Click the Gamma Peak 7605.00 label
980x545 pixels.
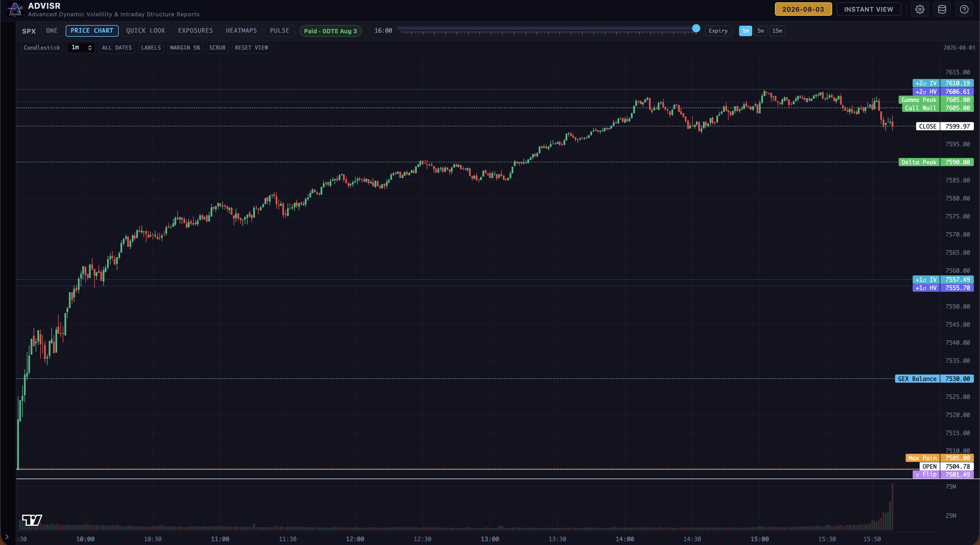click(936, 100)
